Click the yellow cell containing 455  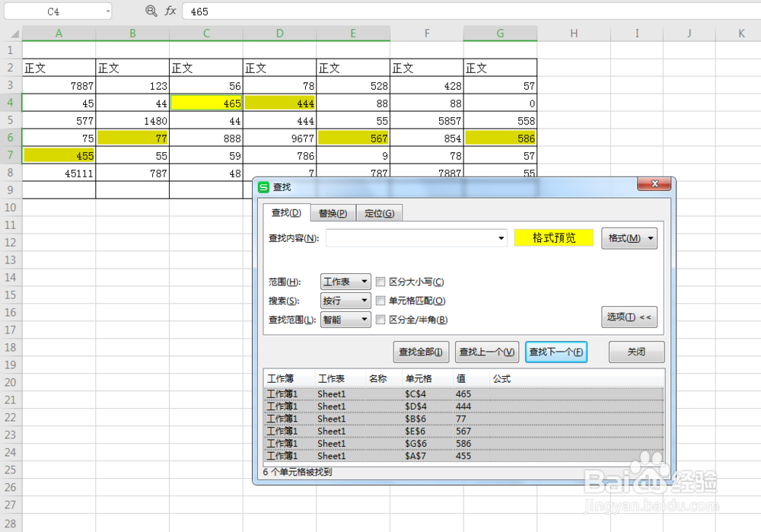pyautogui.click(x=59, y=155)
